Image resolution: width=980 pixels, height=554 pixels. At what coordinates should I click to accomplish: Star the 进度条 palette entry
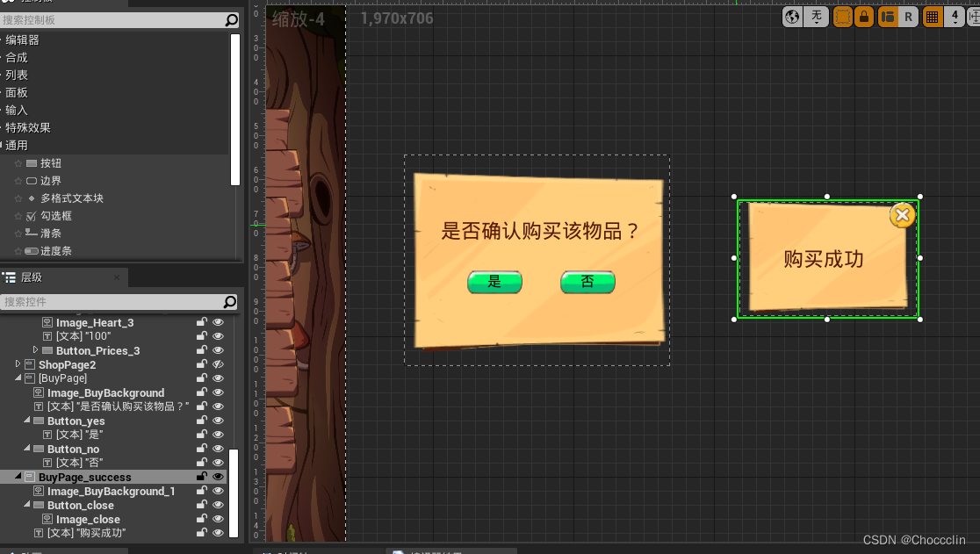click(18, 250)
